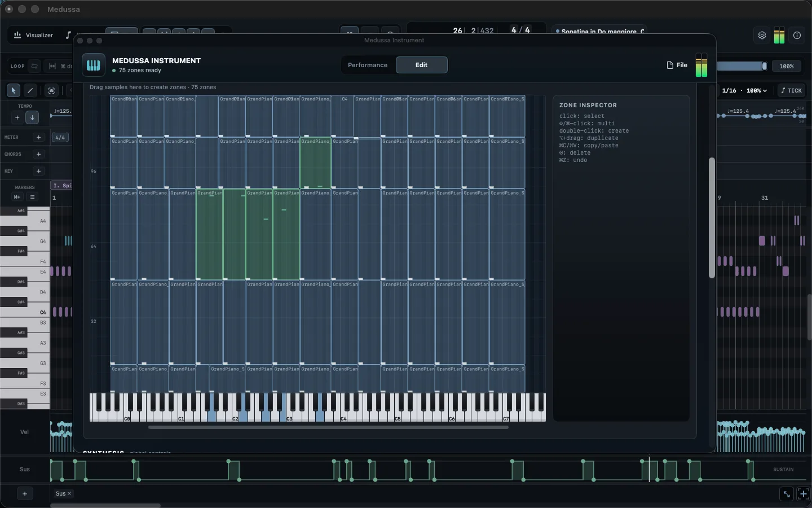Click the main timeline horizontal scrollbar

(x=105, y=505)
